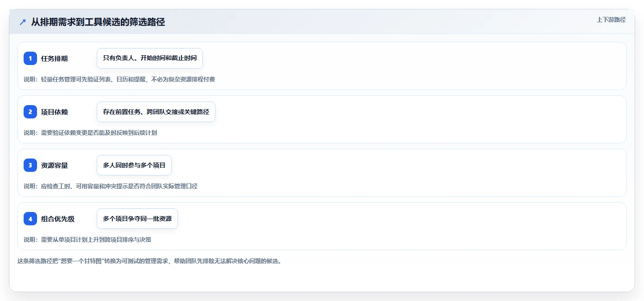Click the arrow icon beside the panel title
644x301 pixels.
(x=23, y=22)
